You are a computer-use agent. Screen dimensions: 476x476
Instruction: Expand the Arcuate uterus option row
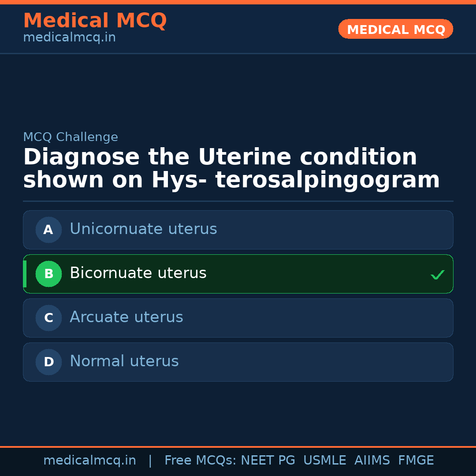tap(238, 318)
